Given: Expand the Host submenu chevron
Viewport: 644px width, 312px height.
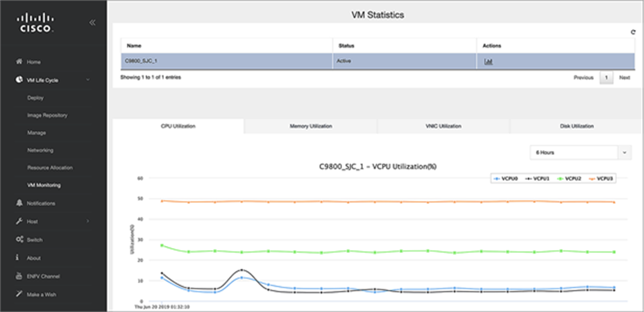Looking at the screenshot, I should click(x=88, y=221).
